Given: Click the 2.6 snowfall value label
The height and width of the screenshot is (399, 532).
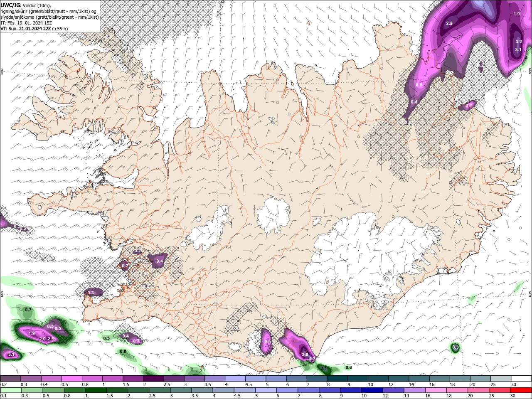Looking at the screenshot, I should tap(51, 339).
